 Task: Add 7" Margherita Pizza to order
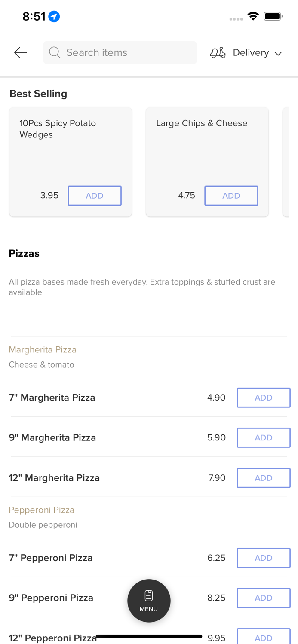263,398
